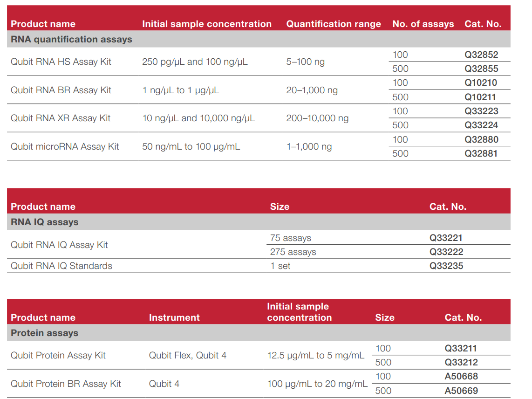The width and height of the screenshot is (532, 399).
Task: Click the Quantification range column header
Action: pos(334,24)
